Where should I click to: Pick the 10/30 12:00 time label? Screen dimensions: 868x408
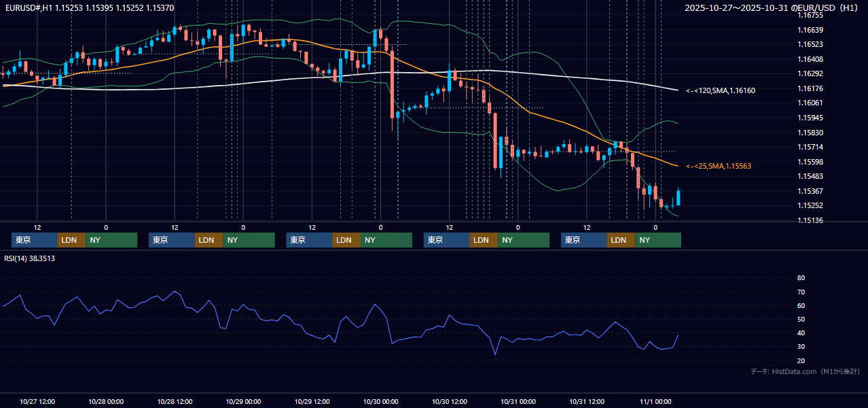point(449,401)
